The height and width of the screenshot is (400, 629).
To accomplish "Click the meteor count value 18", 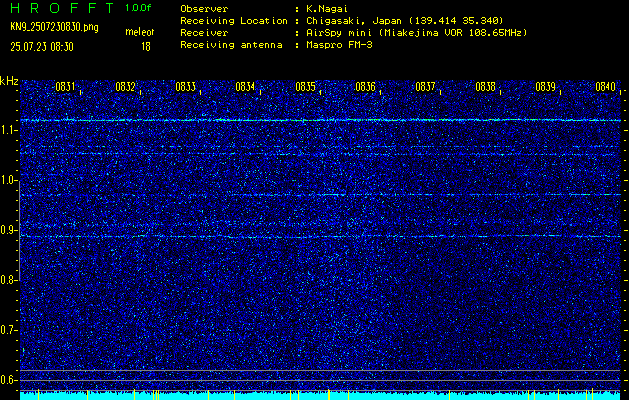I will coord(146,47).
